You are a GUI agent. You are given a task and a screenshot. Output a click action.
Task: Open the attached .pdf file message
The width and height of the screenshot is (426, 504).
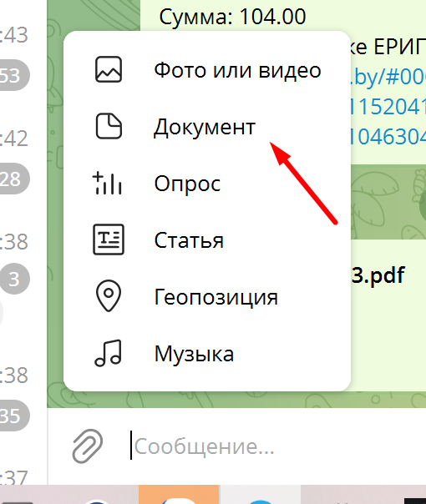(x=378, y=275)
